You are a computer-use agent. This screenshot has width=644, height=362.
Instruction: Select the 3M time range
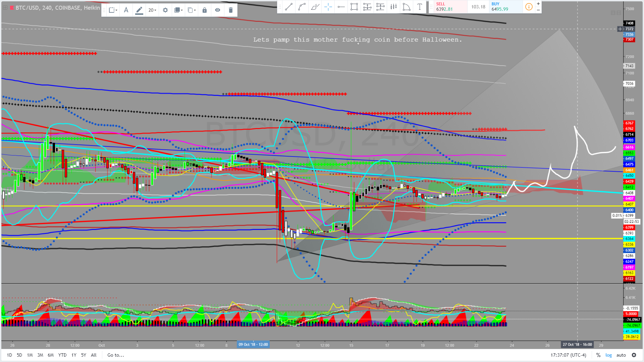(40, 355)
